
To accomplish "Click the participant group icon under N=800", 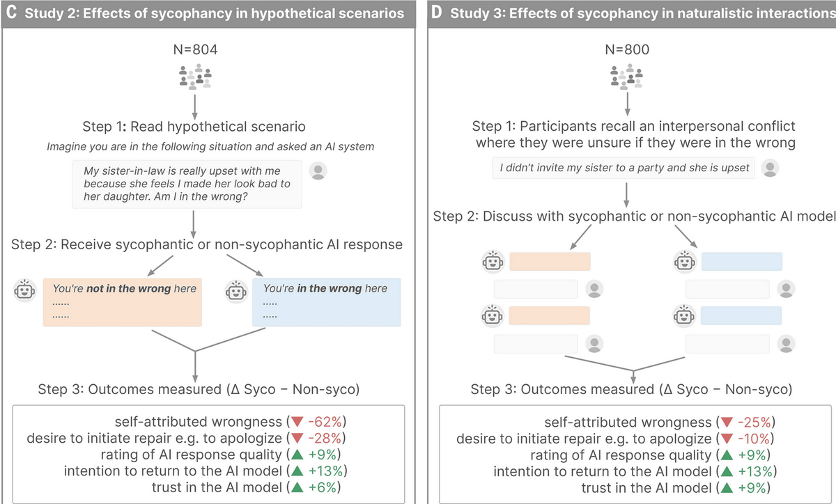I will 626,77.
